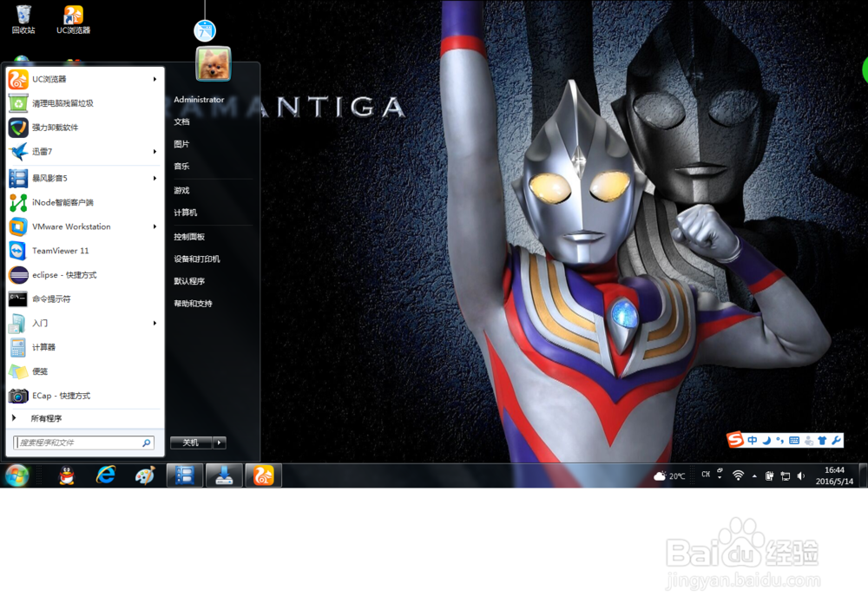The image size is (868, 610).
Task: Click the 20℃ weather tray widget
Action: click(x=669, y=476)
